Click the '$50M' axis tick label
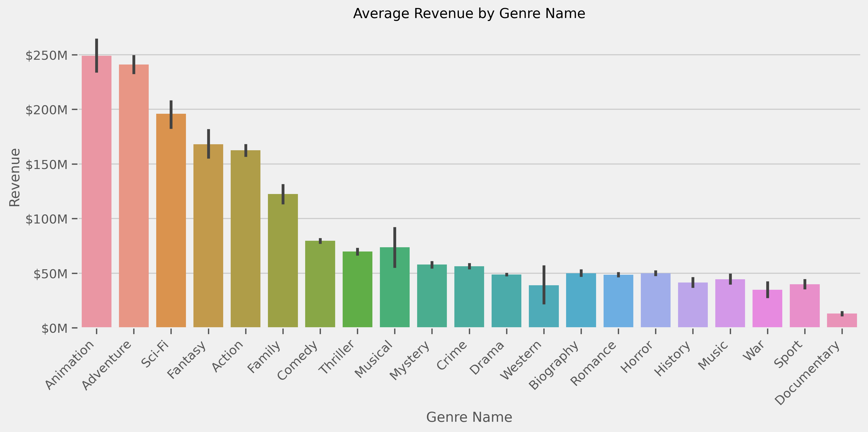Viewport: 868px width, 432px height. 50,274
